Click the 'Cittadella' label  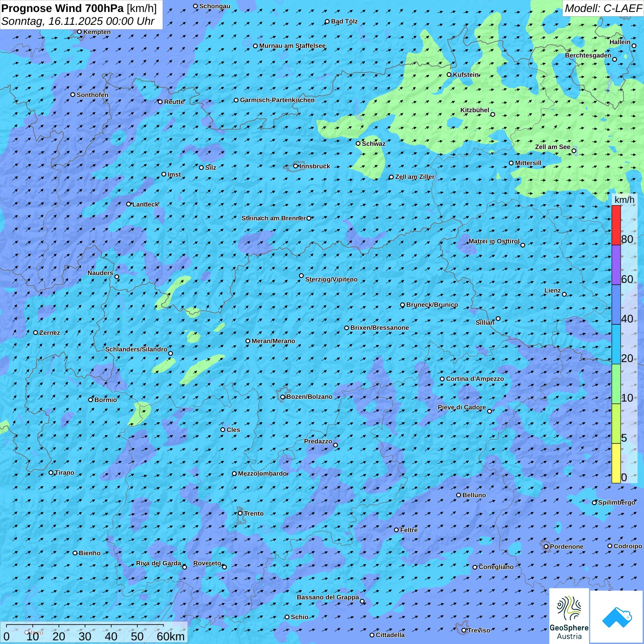(390, 635)
